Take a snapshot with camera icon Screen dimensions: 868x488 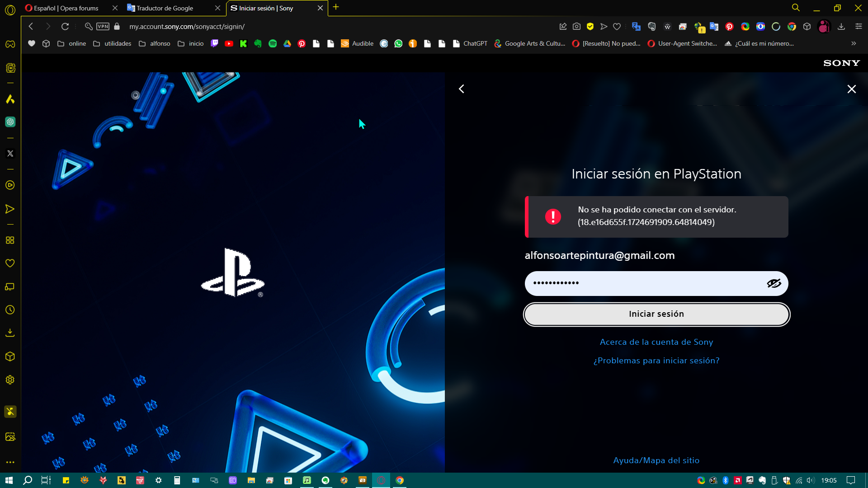tap(576, 27)
